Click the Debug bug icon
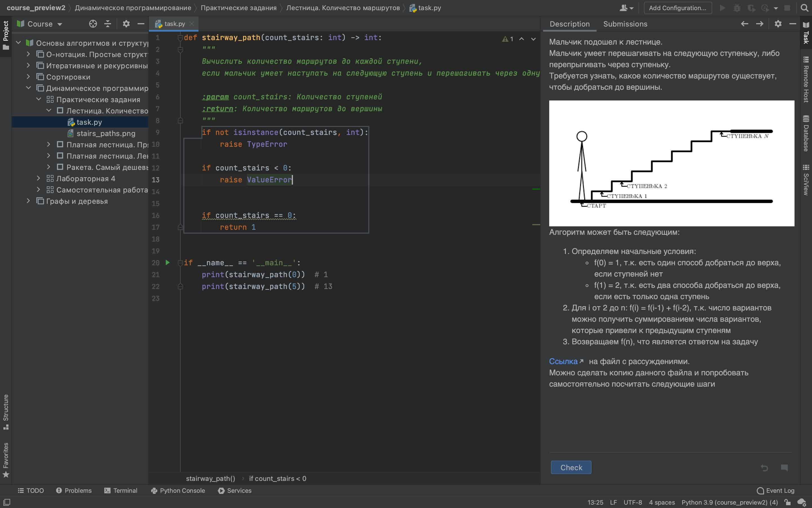 [x=737, y=8]
